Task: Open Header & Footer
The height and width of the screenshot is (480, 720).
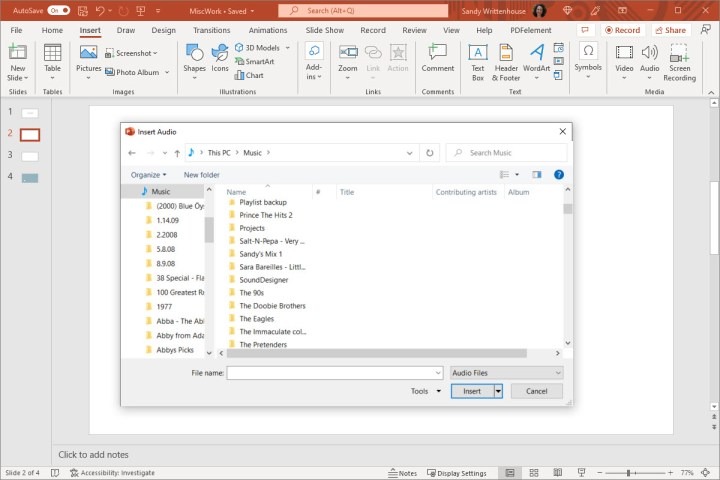Action: coord(506,62)
